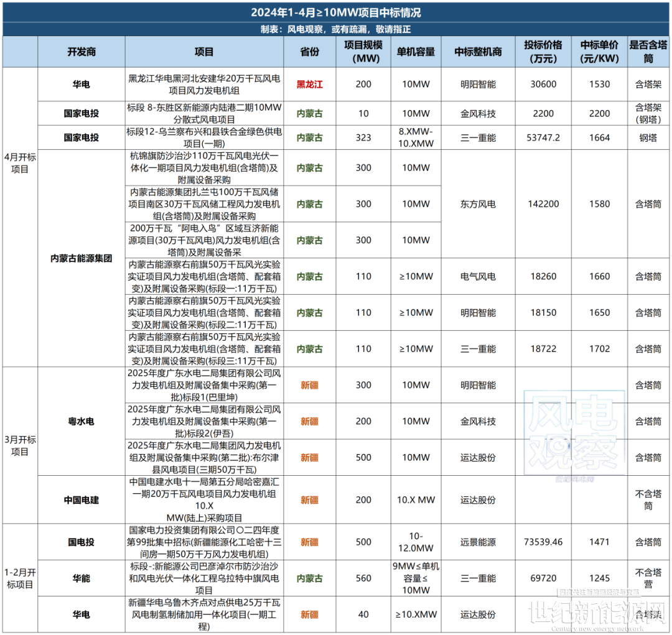The width and height of the screenshot is (672, 635).
Task: Click project 200万千瓦“阿电入乌”区域互济
Action: (x=204, y=240)
